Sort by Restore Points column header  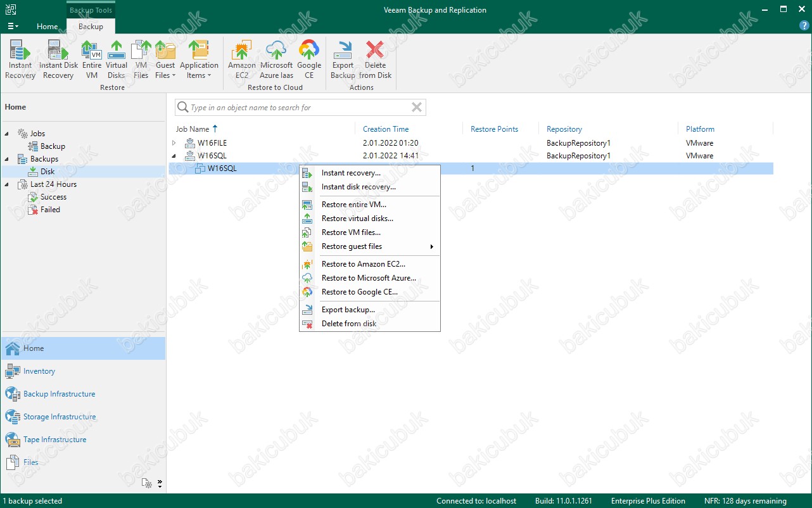tap(494, 129)
